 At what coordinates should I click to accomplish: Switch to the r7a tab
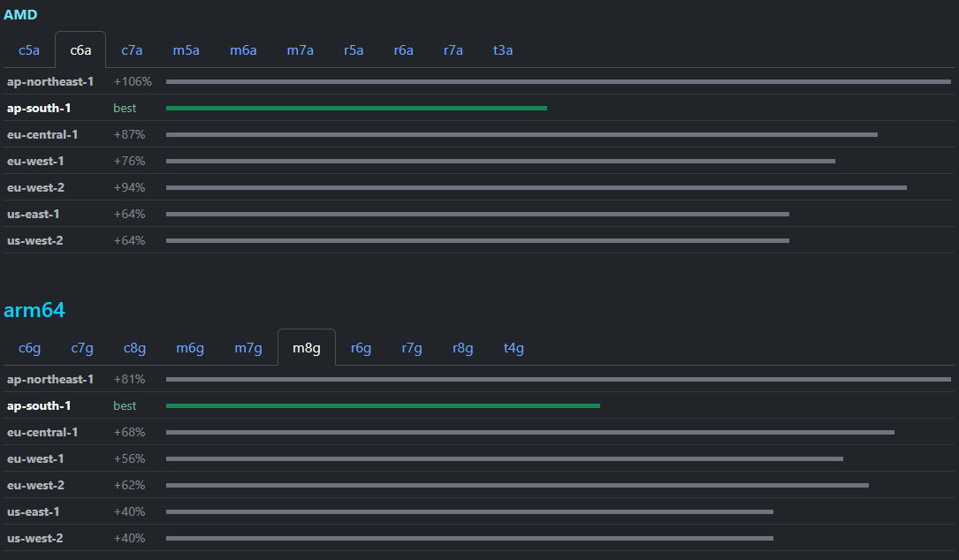[x=453, y=50]
